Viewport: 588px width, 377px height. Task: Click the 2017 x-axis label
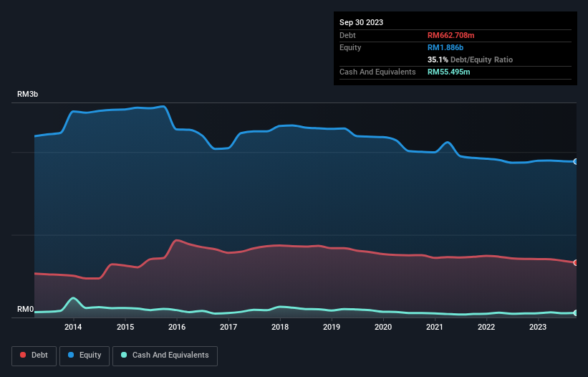[228, 327]
